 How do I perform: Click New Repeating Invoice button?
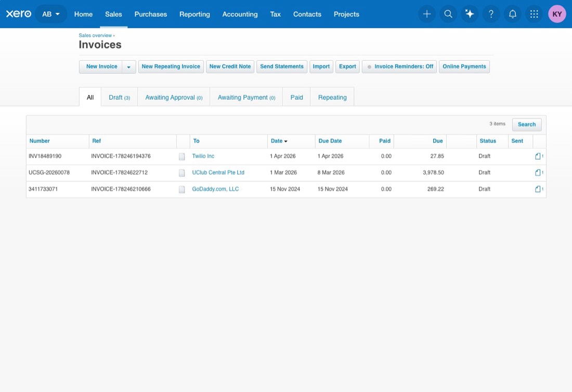(171, 67)
